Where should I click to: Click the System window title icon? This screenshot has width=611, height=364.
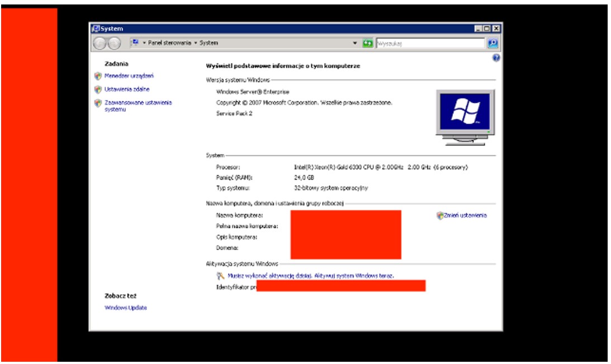tap(96, 28)
